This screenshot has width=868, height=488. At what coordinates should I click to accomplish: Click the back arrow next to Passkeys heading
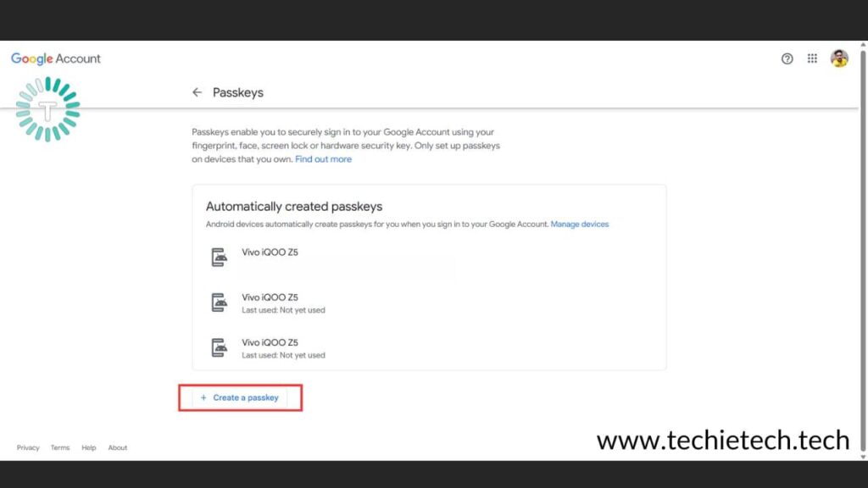(197, 92)
